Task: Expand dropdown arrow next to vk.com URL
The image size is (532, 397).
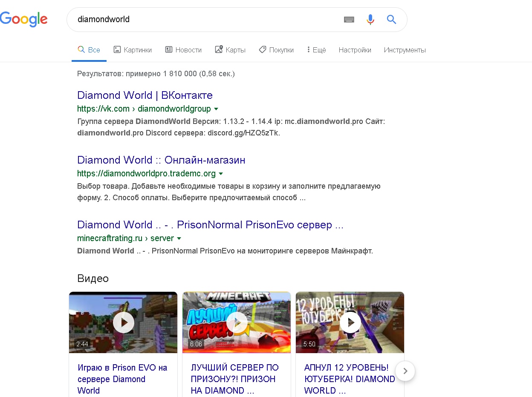Action: 216,109
